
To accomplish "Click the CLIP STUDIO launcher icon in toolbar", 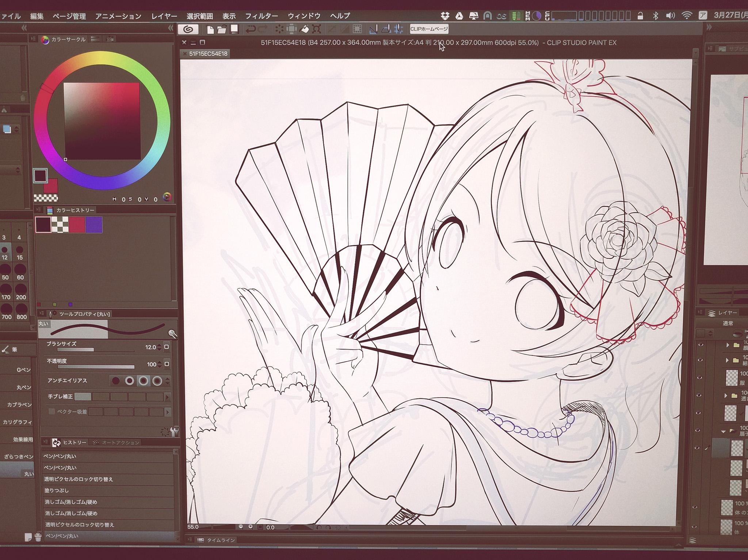I will [188, 29].
